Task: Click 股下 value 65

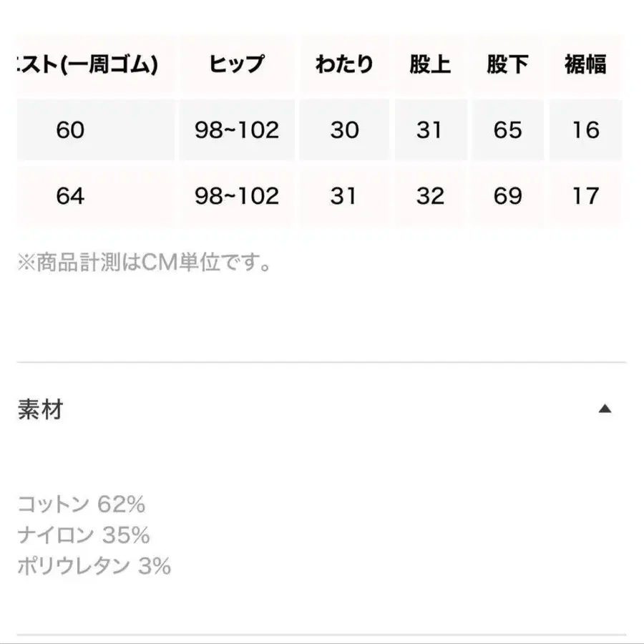Action: coord(507,130)
